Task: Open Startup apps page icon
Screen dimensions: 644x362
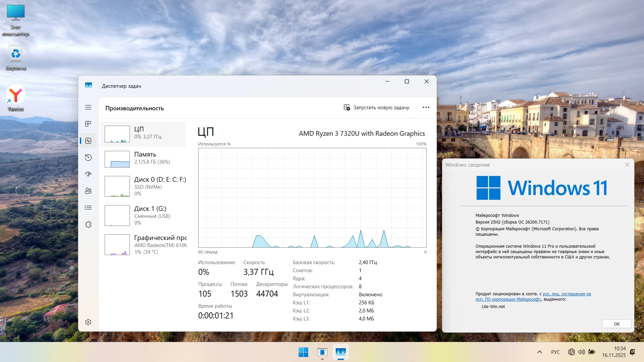Action: point(88,174)
